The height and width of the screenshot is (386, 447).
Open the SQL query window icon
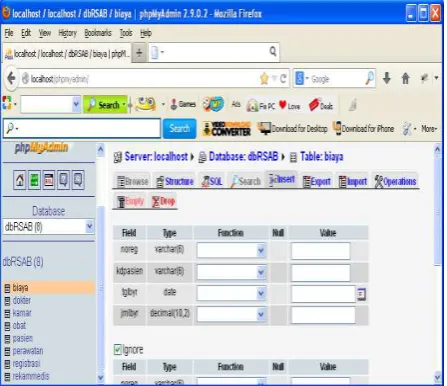pos(49,180)
